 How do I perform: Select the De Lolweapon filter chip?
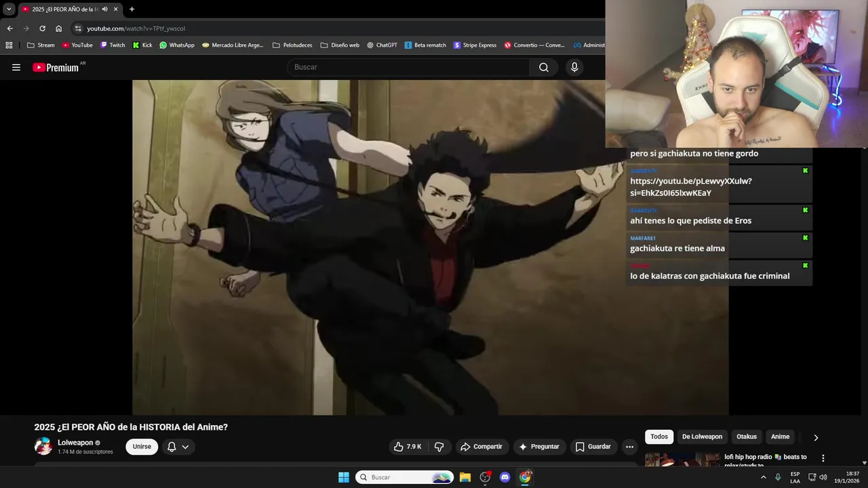pos(702,436)
